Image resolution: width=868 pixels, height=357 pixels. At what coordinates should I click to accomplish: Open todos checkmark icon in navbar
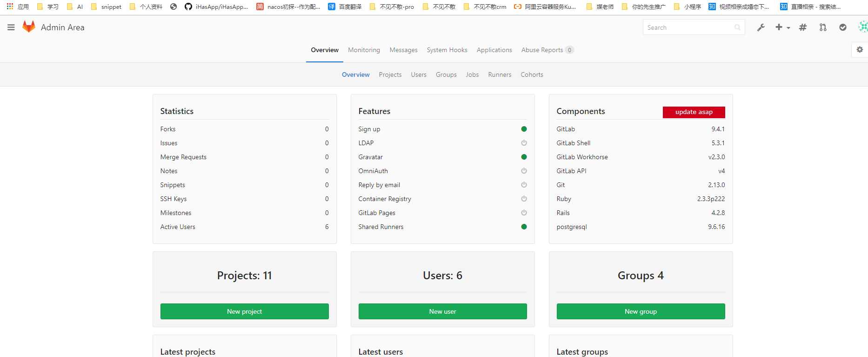pyautogui.click(x=843, y=27)
